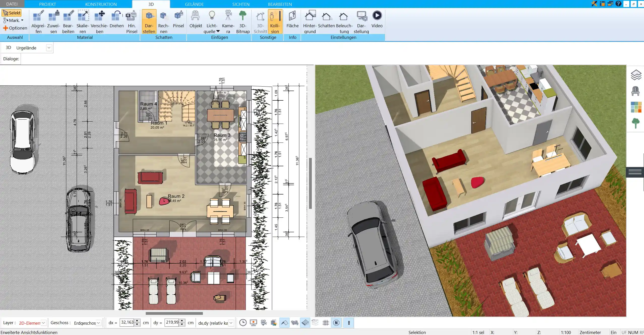Screen dimensions: 644x335
Task: Switch to the SICHTEN tab
Action: pos(241,4)
